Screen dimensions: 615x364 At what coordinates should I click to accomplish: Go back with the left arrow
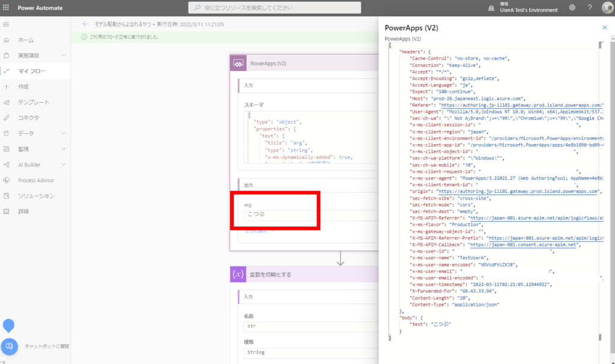tap(85, 24)
